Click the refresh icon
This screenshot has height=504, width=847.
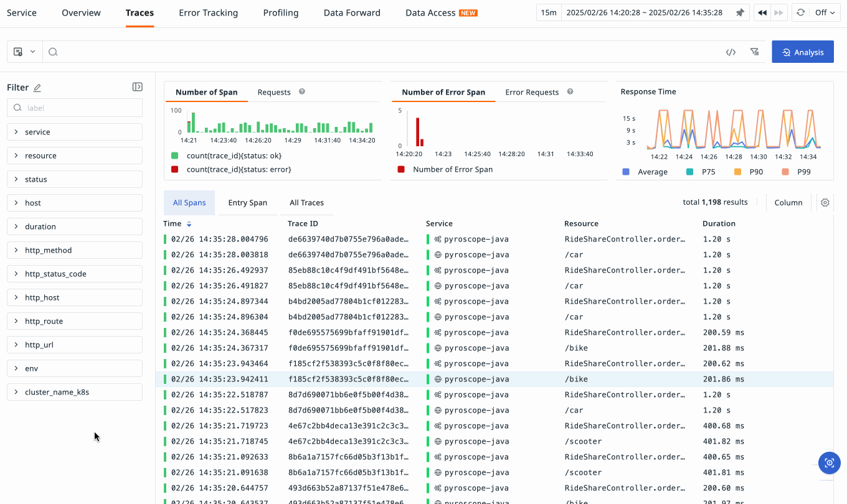click(801, 12)
